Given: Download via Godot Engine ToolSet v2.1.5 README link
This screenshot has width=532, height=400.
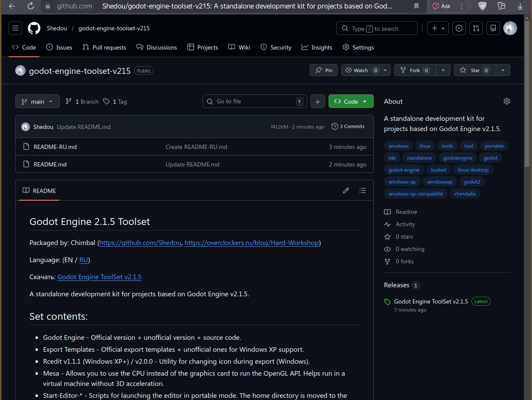Looking at the screenshot, I should coord(99,277).
